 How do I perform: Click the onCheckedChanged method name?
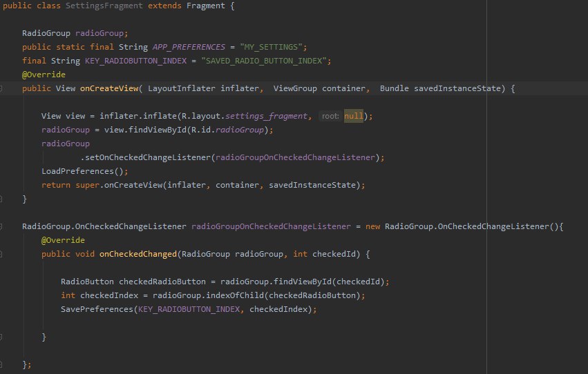pyautogui.click(x=138, y=254)
